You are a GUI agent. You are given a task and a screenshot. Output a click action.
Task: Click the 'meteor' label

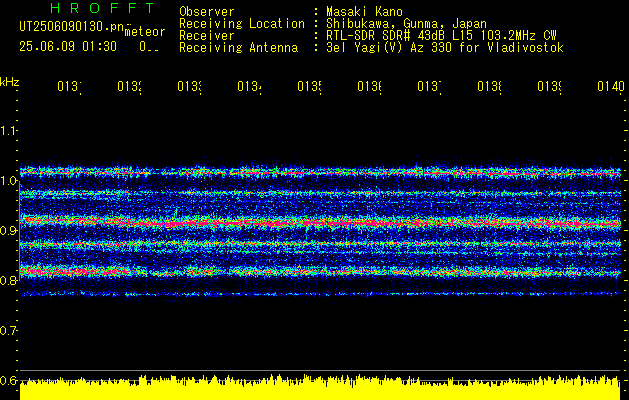click(x=145, y=32)
